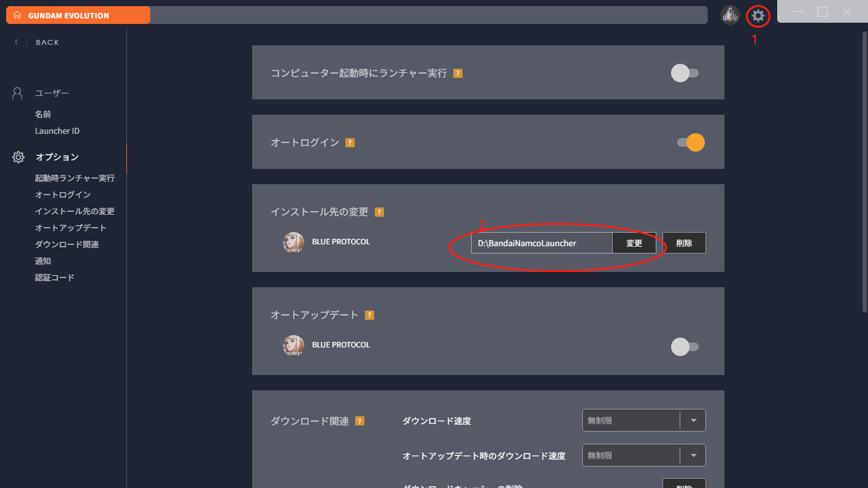Click 変更 to change install path
The height and width of the screenshot is (488, 868).
634,243
